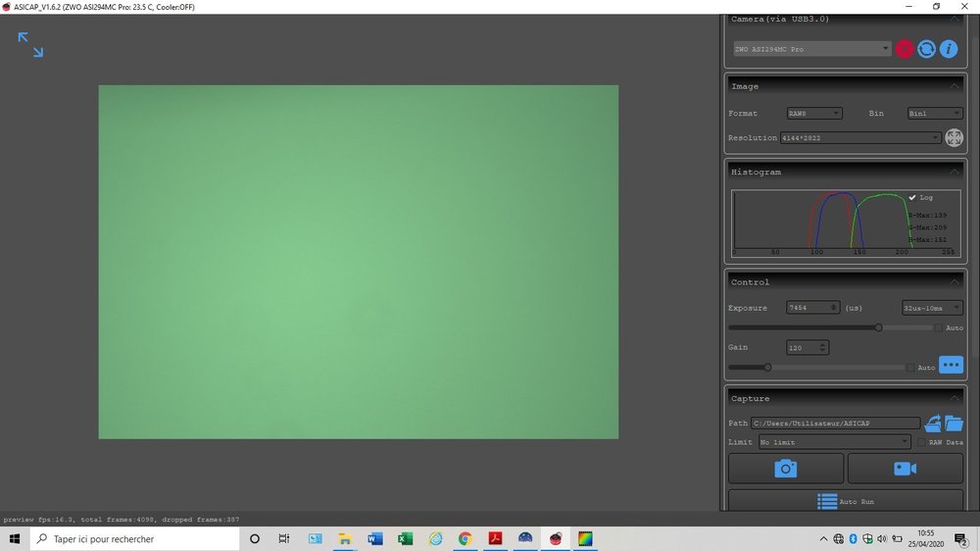Click the G-Max:209 histogram value

(927, 227)
